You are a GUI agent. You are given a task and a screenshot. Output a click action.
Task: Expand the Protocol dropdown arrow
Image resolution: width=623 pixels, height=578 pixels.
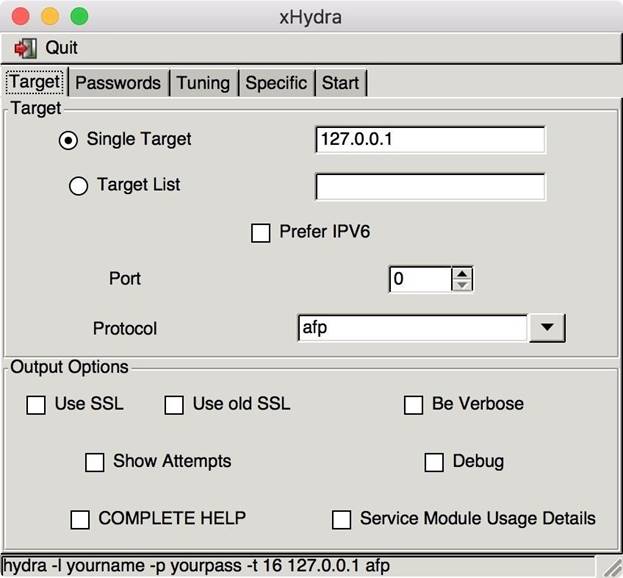pos(547,328)
